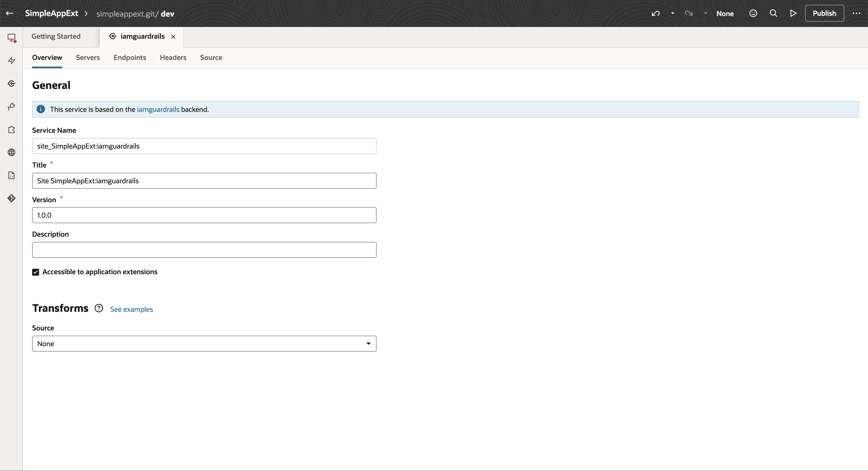The image size is (868, 471).
Task: Uncheck Accessible to application extensions
Action: pos(36,272)
